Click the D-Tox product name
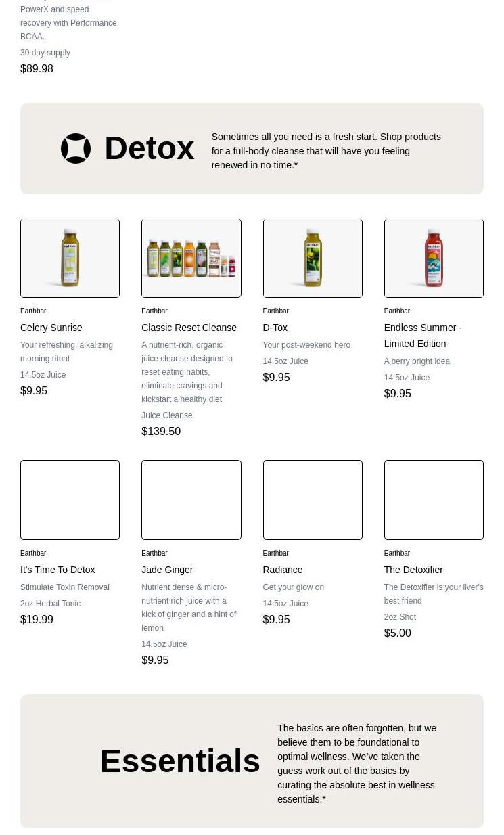Image resolution: width=504 pixels, height=835 pixels. point(275,328)
